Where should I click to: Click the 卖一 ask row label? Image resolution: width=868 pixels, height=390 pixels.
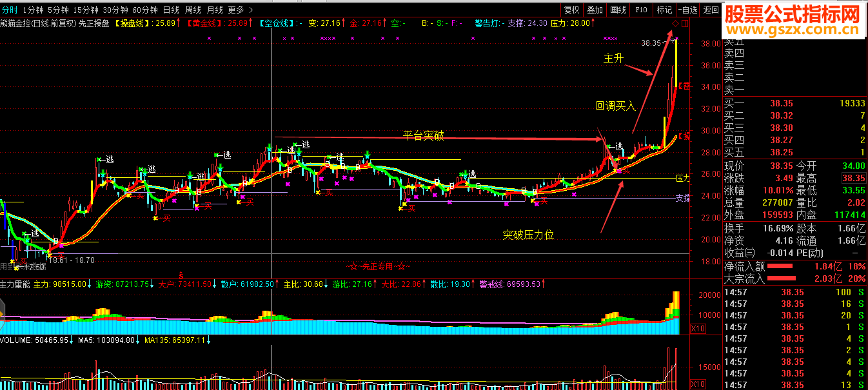[735, 90]
